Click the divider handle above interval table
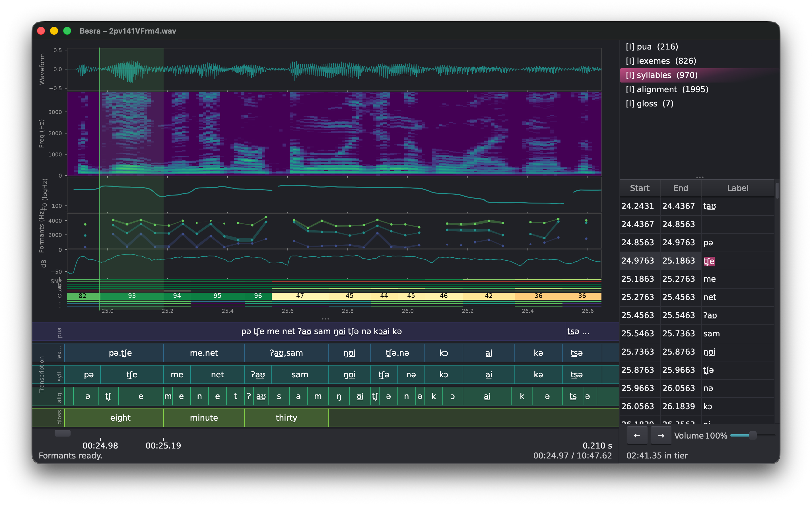812x506 pixels. pos(700,177)
